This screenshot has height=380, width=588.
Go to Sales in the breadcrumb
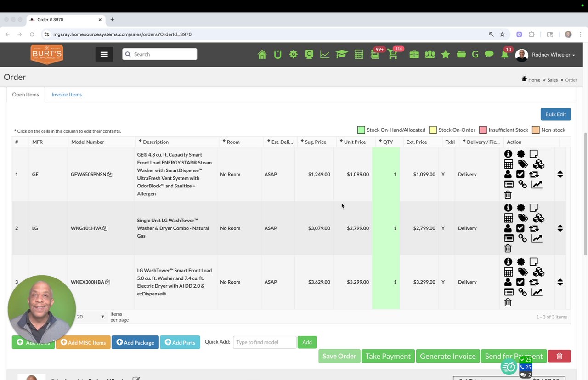click(553, 80)
